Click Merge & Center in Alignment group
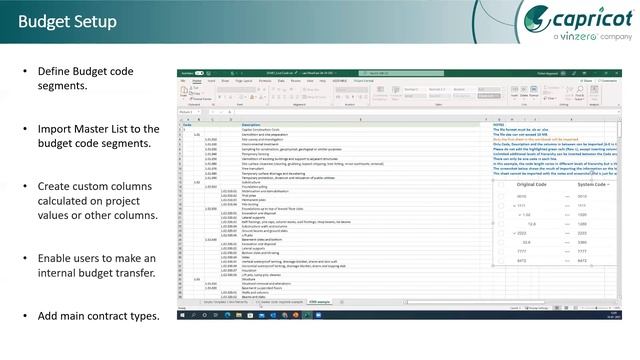This screenshot has width=640, height=360. point(314,97)
